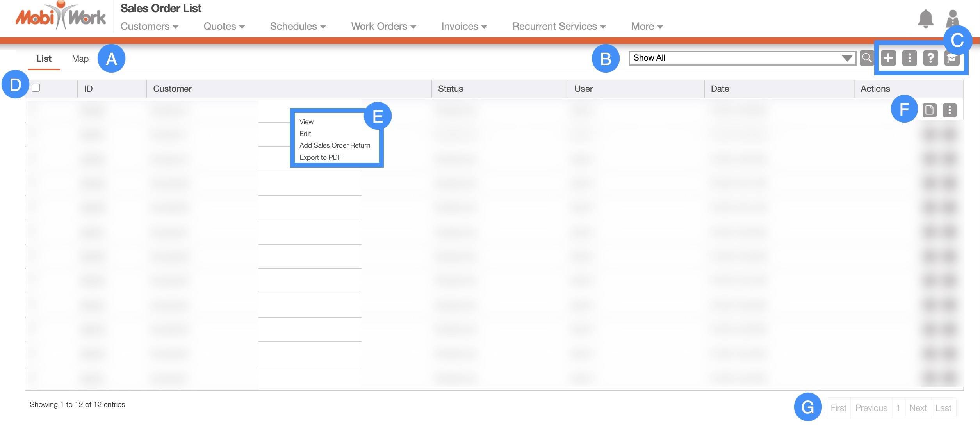Open the More dropdown in the navigation
980x425 pixels.
647,27
